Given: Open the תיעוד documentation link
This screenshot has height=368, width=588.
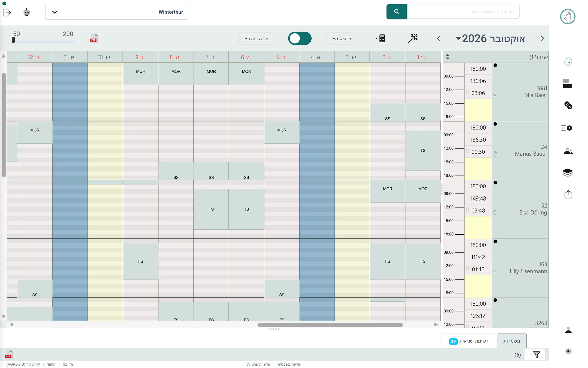Looking at the screenshot, I should [x=51, y=364].
